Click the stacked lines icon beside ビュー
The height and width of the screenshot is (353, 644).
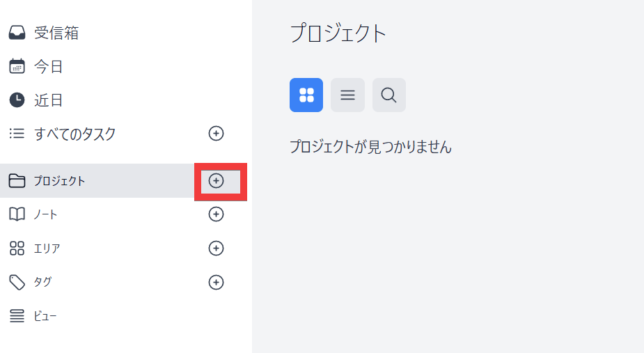[17, 316]
